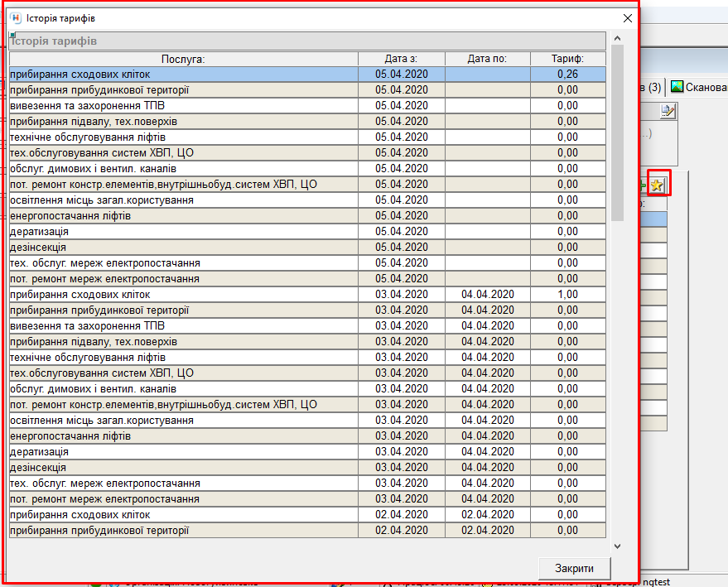Click the Дата з: column header
The height and width of the screenshot is (587, 728).
tap(401, 59)
